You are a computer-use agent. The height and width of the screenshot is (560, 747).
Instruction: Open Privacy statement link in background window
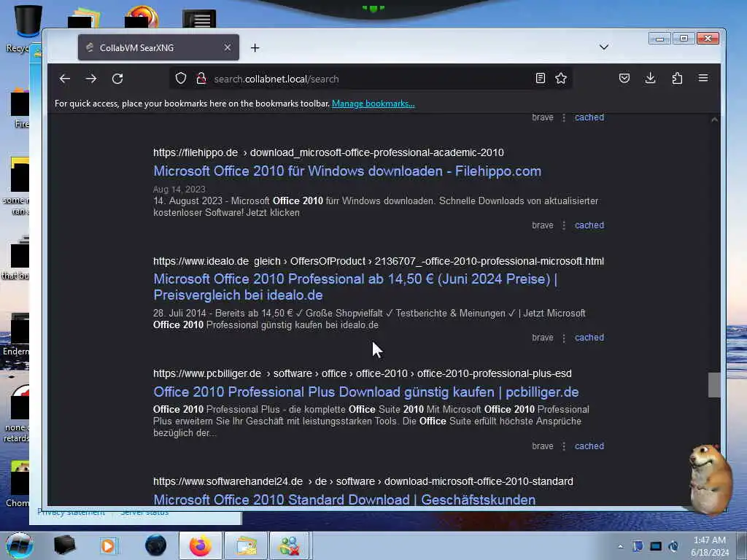pos(71,513)
